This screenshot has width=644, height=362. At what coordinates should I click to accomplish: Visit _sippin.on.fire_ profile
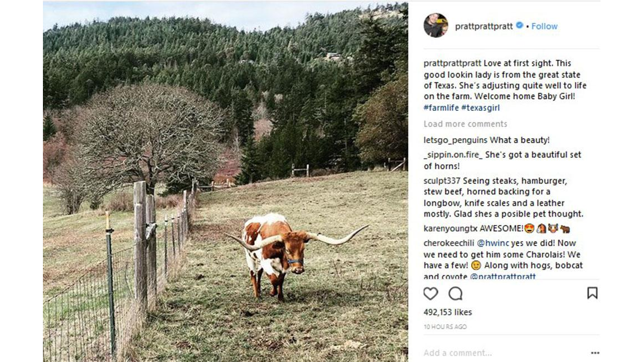(x=453, y=154)
